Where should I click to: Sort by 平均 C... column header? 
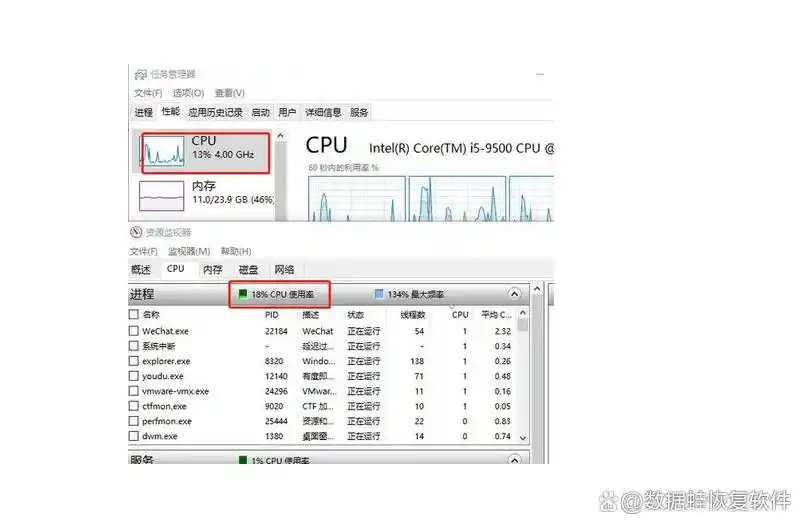(496, 314)
